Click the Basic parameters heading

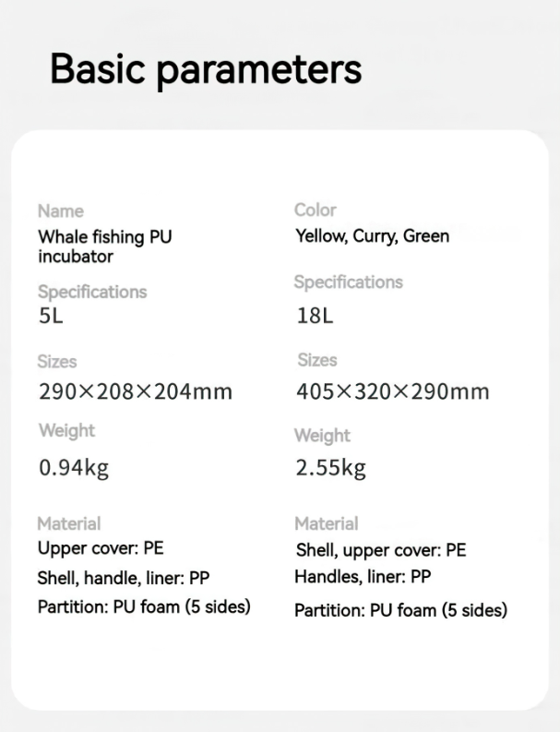205,69
